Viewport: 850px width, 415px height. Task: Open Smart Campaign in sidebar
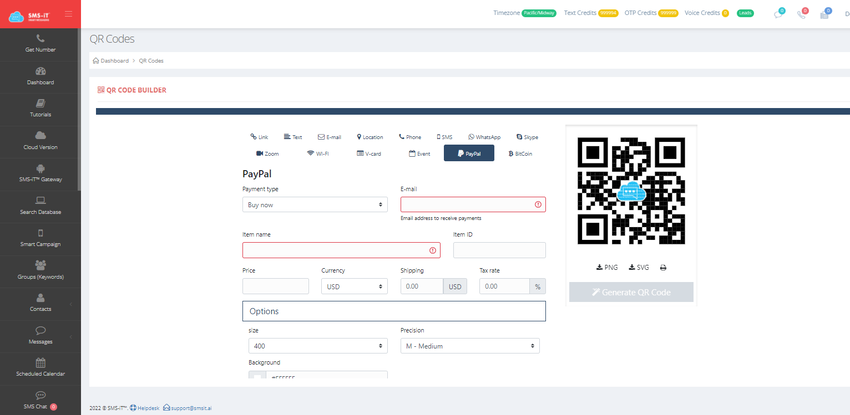coord(40,238)
